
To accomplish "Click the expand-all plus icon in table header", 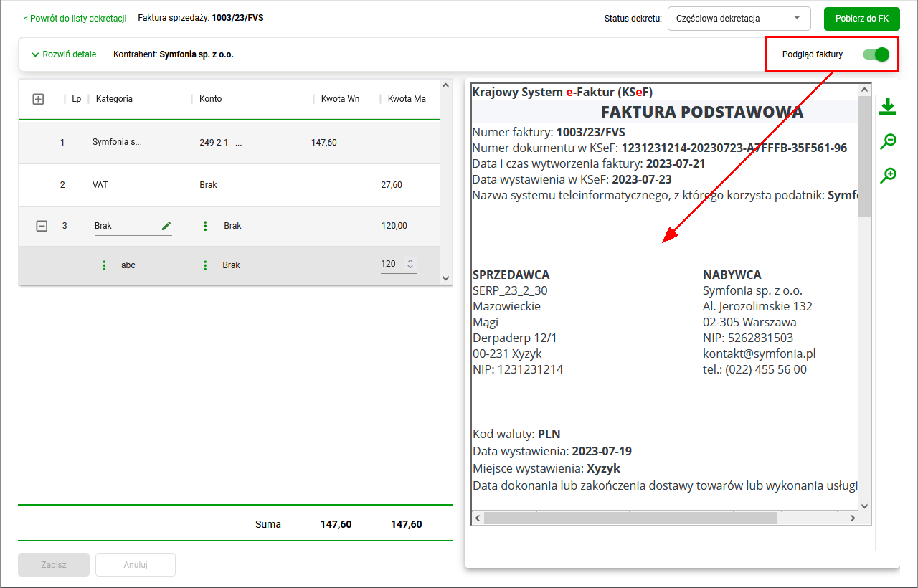I will coord(39,99).
